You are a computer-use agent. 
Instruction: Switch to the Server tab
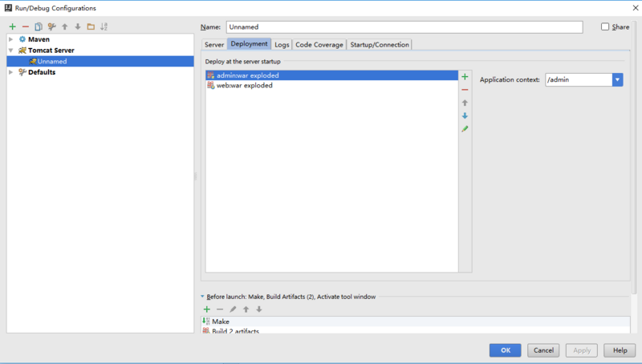(x=214, y=45)
